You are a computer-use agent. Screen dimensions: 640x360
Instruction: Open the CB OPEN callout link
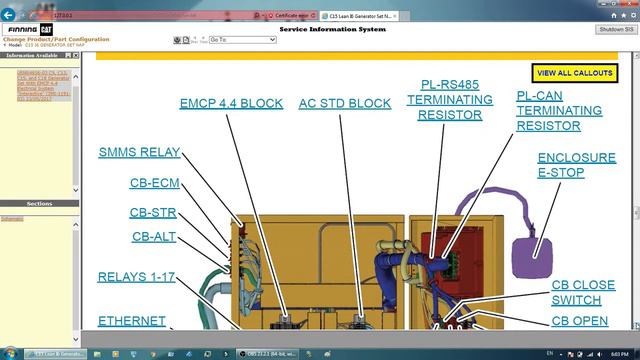coord(580,321)
